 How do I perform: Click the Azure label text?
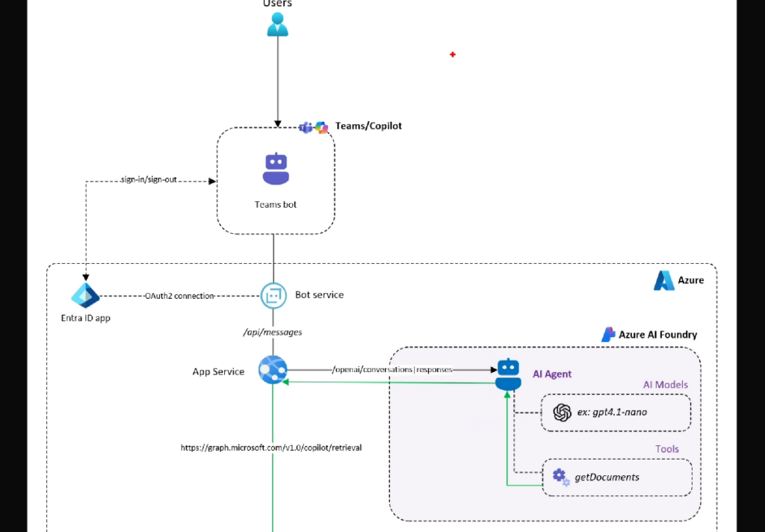point(691,280)
